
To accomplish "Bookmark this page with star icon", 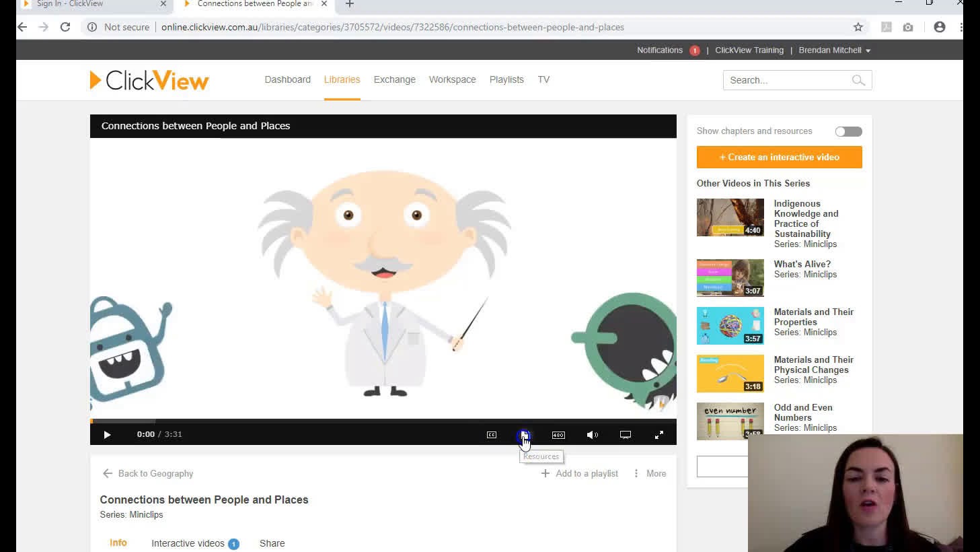I will [858, 27].
